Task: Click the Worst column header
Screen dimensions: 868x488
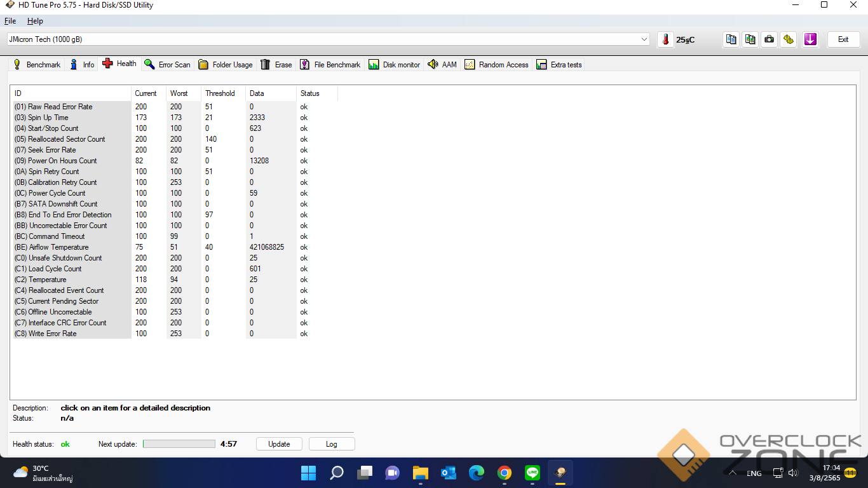Action: tap(184, 93)
